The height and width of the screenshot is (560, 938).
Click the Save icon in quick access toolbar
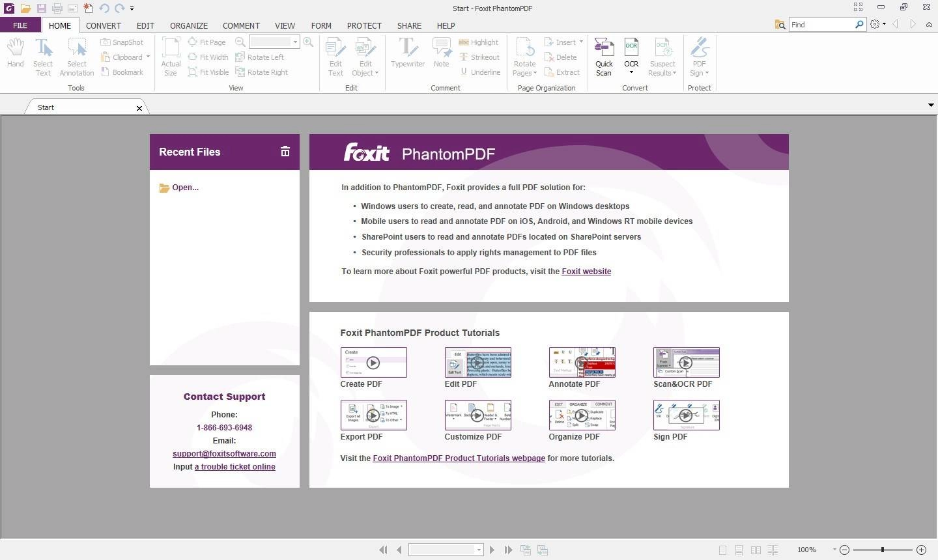click(41, 8)
